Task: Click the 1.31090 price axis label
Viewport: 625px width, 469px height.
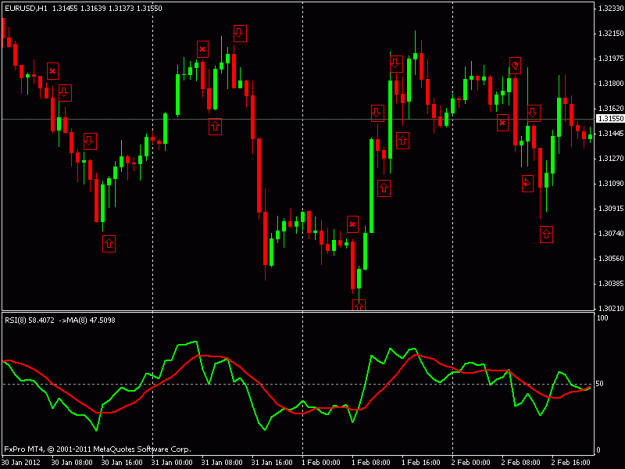Action: 611,184
